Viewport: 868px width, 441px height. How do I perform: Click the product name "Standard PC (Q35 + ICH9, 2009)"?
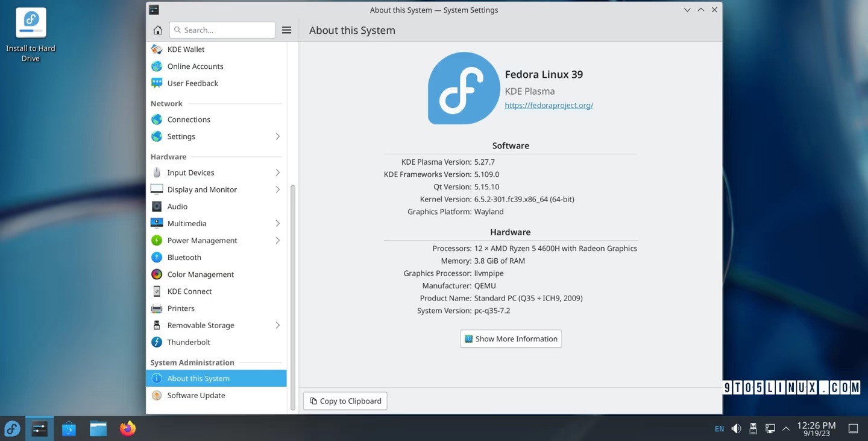[528, 298]
